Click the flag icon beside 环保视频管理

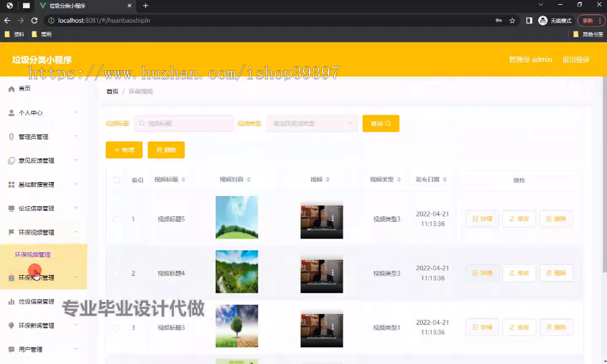tap(11, 233)
